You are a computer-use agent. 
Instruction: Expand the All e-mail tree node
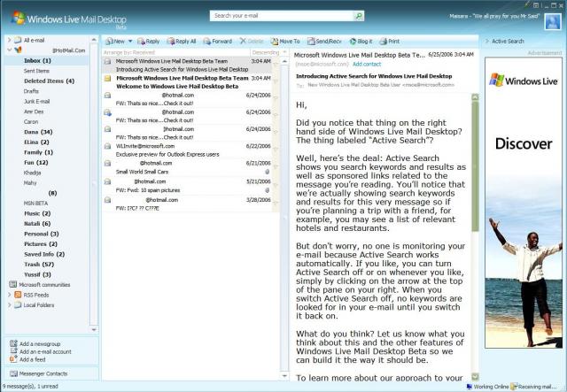(10, 40)
